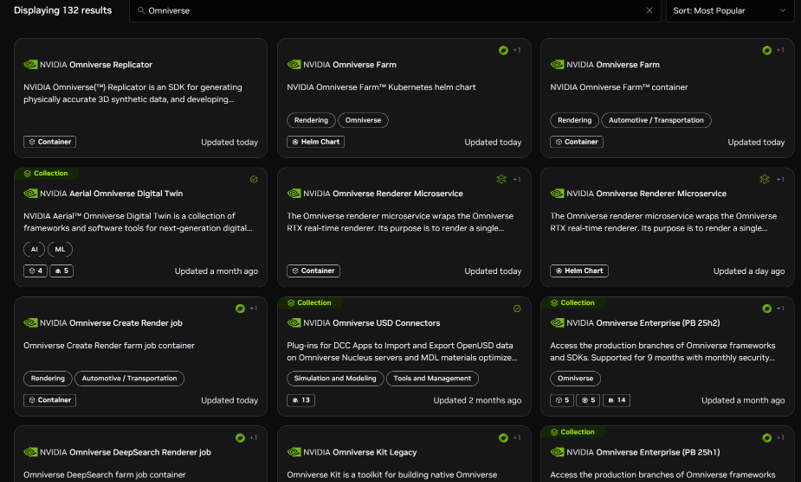This screenshot has width=801, height=482.
Task: Open the Sort: Most Popular dropdown
Action: click(729, 11)
